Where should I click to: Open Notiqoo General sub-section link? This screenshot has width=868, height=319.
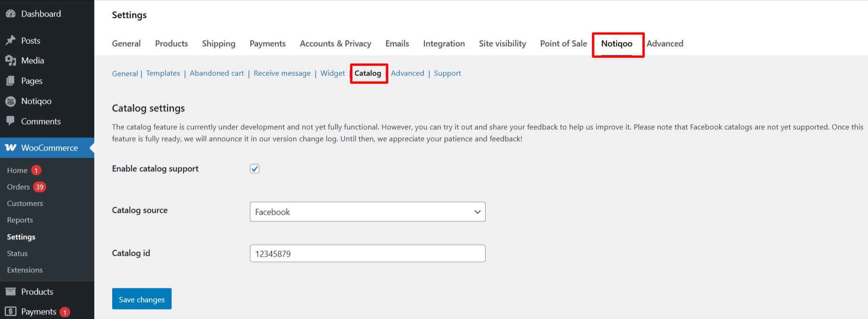coord(125,74)
